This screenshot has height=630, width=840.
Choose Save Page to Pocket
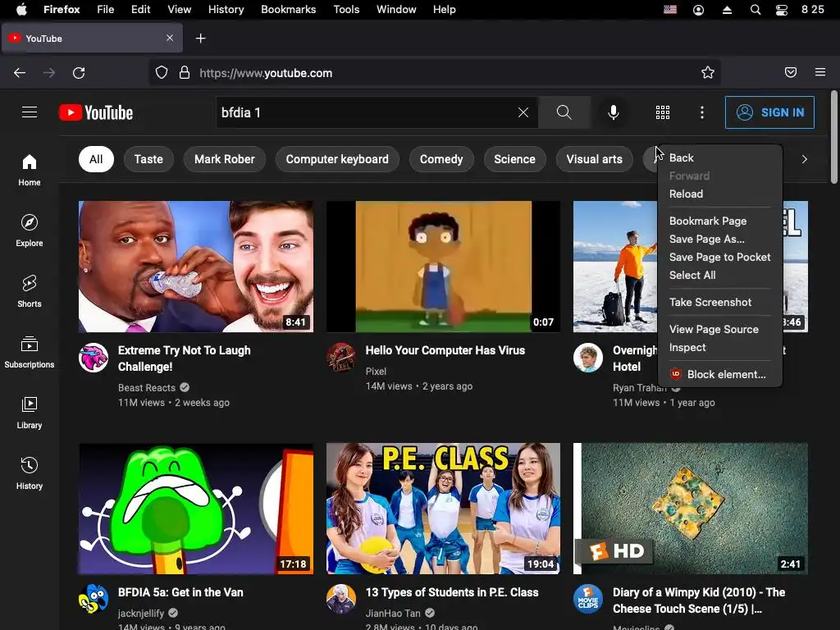pyautogui.click(x=720, y=257)
